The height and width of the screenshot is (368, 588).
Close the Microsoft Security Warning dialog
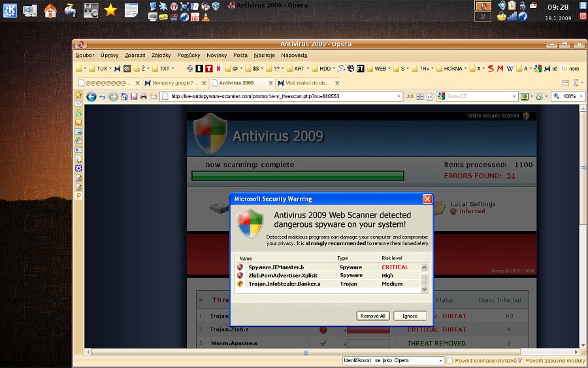tap(427, 199)
